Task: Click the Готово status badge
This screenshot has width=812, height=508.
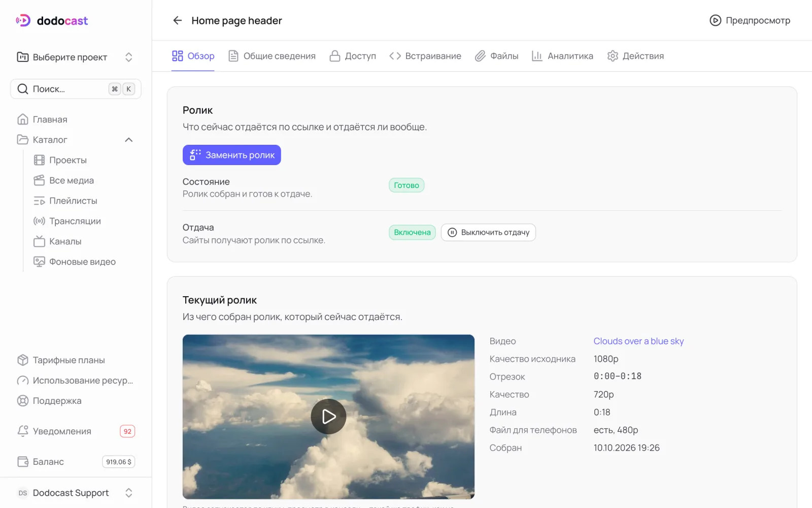Action: coord(407,185)
